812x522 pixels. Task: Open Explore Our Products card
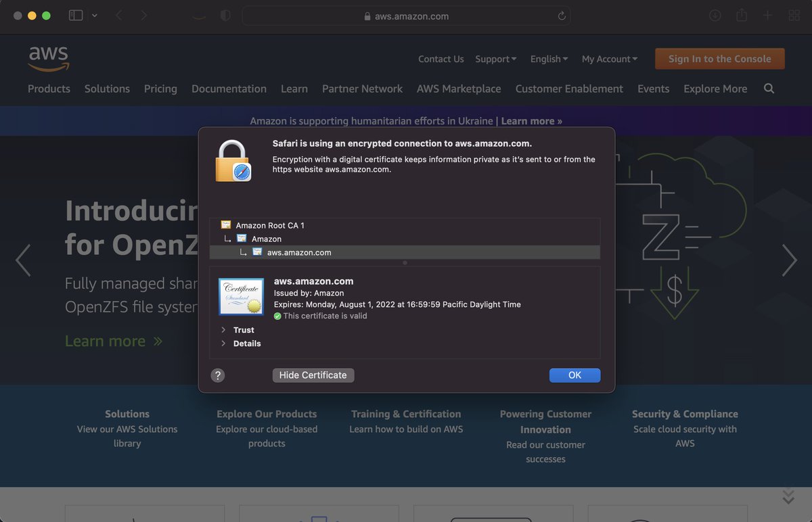click(x=267, y=429)
